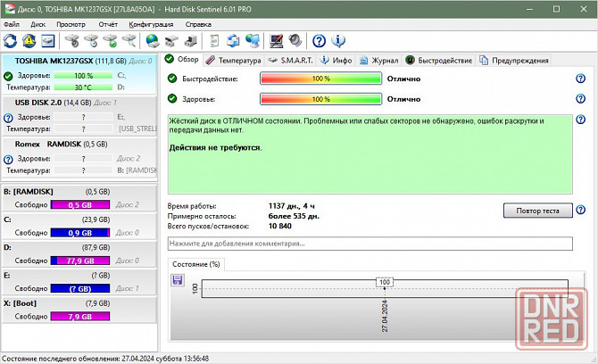
Task: Click the last update status bar text
Action: pyautogui.click(x=105, y=359)
